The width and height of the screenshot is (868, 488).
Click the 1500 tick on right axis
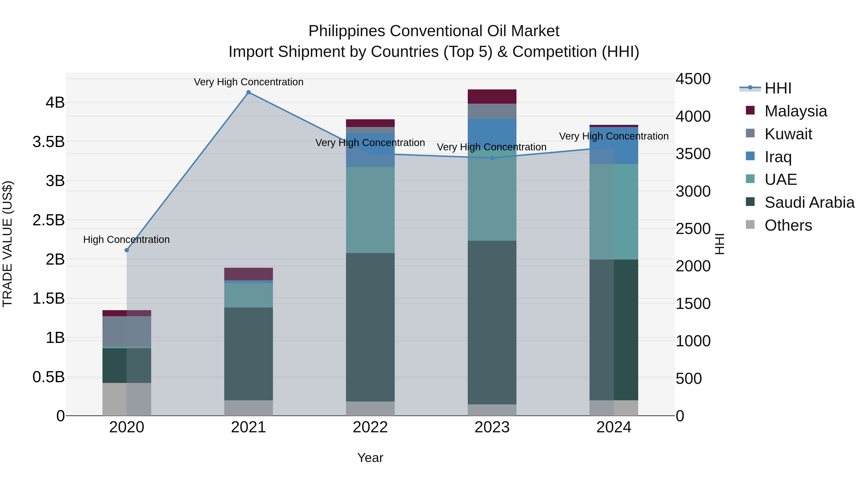point(693,303)
